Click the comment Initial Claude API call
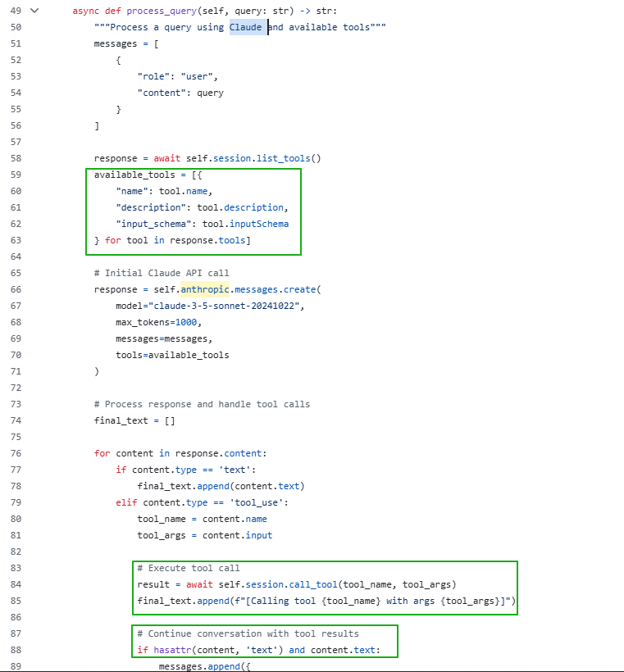Viewport: 624px width, 672px height. [162, 273]
